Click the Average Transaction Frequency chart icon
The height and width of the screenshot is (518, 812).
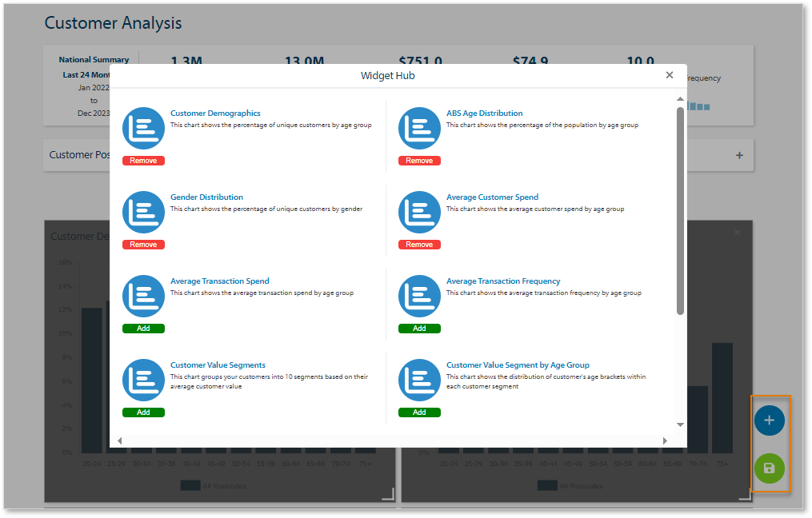pyautogui.click(x=419, y=297)
